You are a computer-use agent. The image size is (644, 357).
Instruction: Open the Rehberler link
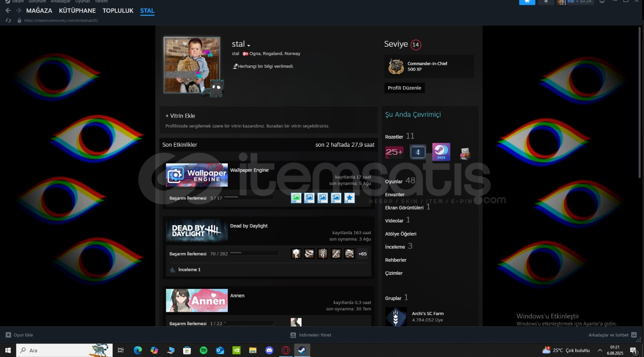tap(396, 260)
